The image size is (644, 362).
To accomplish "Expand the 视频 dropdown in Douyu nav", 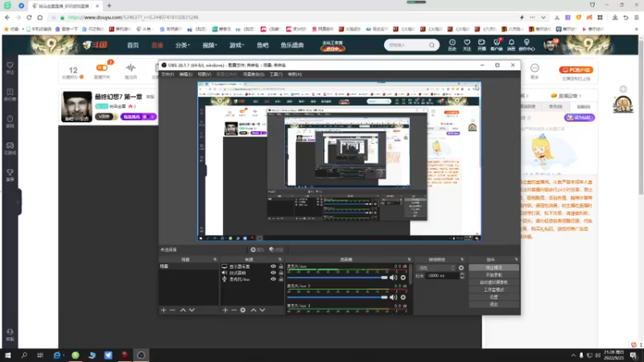I will [209, 45].
